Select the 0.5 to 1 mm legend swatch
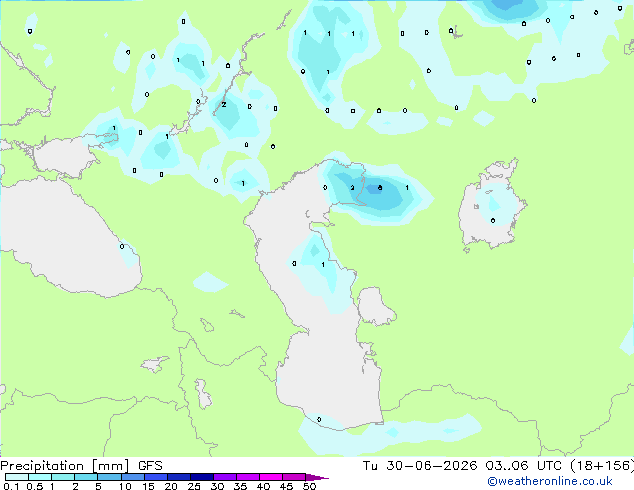Screen dimensions: 634x490 pyautogui.click(x=40, y=477)
